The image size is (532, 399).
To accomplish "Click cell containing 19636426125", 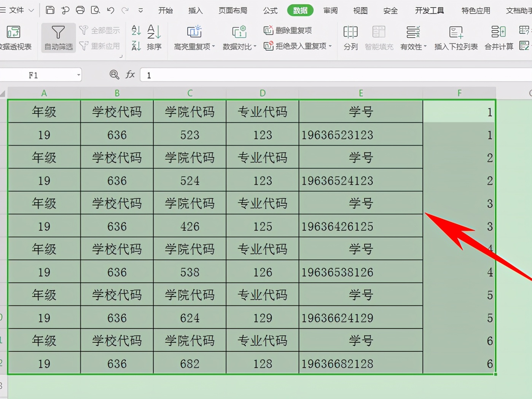I will tap(361, 227).
